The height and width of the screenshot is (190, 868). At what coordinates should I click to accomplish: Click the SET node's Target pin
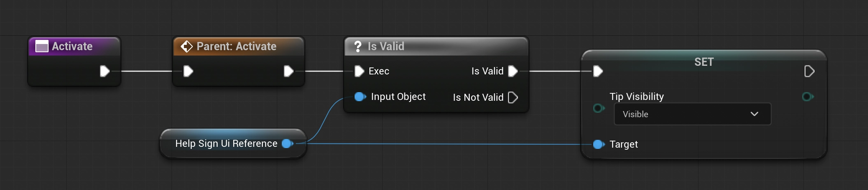click(599, 144)
